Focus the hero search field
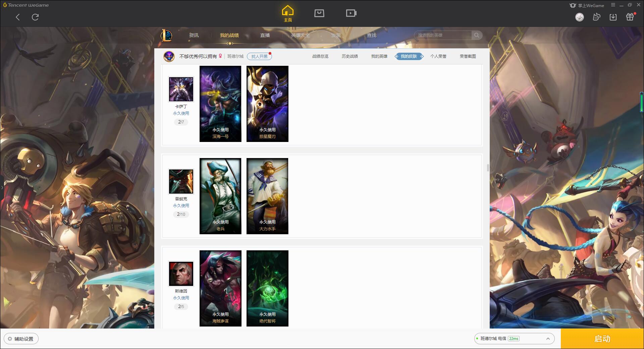644x349 pixels. click(443, 35)
